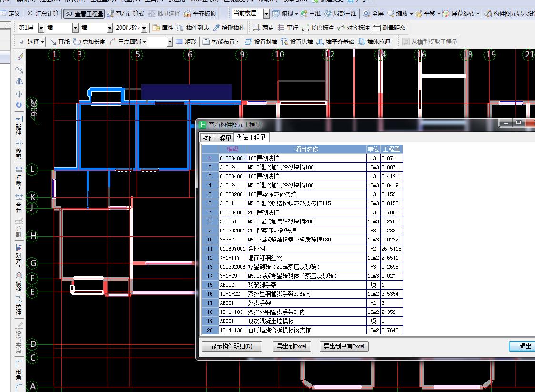The height and width of the screenshot is (392, 535).
Task: Click 设置斜墙 set sloped wall
Action: [262, 41]
